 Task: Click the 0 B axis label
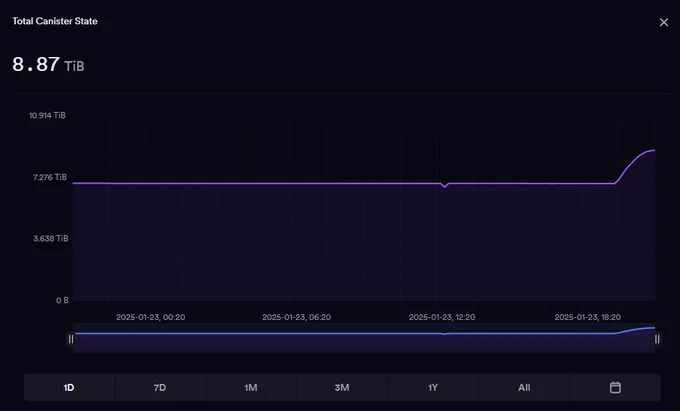pos(62,300)
